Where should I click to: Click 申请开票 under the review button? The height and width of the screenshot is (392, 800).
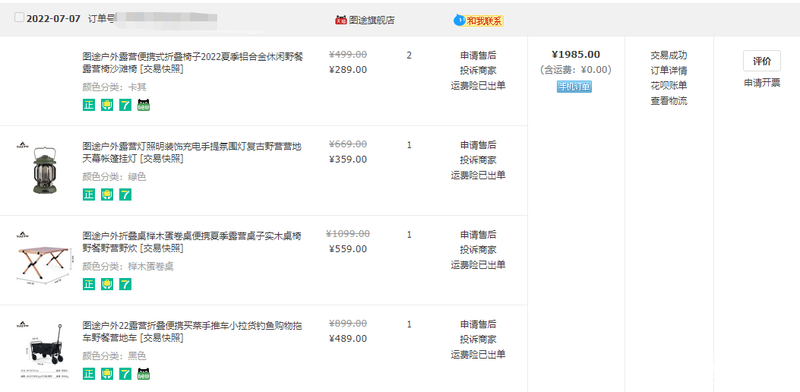click(x=762, y=83)
